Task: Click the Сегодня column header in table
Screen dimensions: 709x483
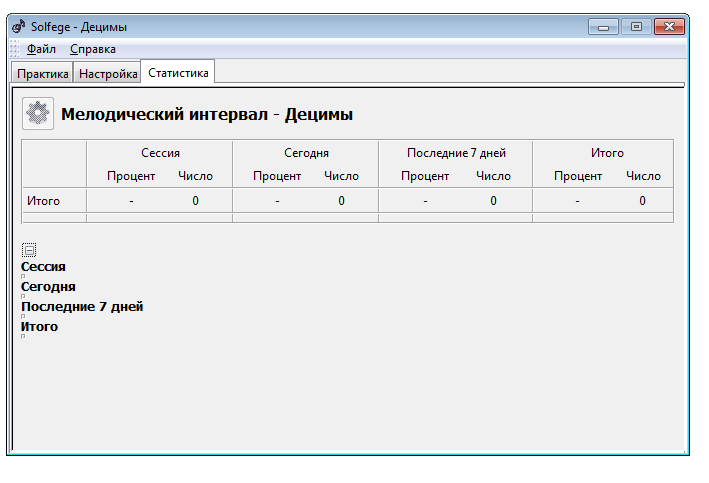Action: point(306,153)
